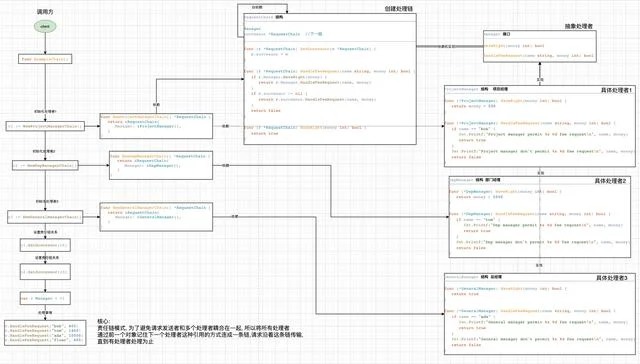Select the RequestChain struct code block
This screenshot has width=640, height=364.
[330, 79]
